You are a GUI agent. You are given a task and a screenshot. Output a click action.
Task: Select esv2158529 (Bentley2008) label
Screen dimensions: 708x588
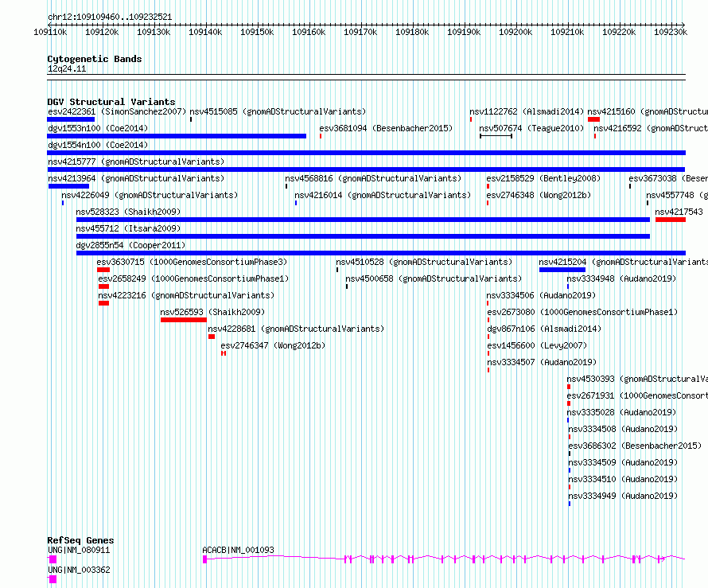click(x=543, y=178)
